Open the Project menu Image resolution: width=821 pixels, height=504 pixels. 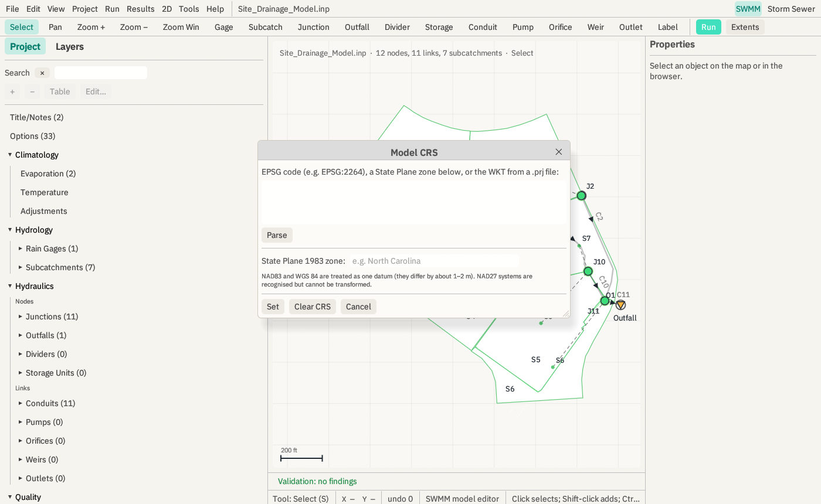point(85,9)
